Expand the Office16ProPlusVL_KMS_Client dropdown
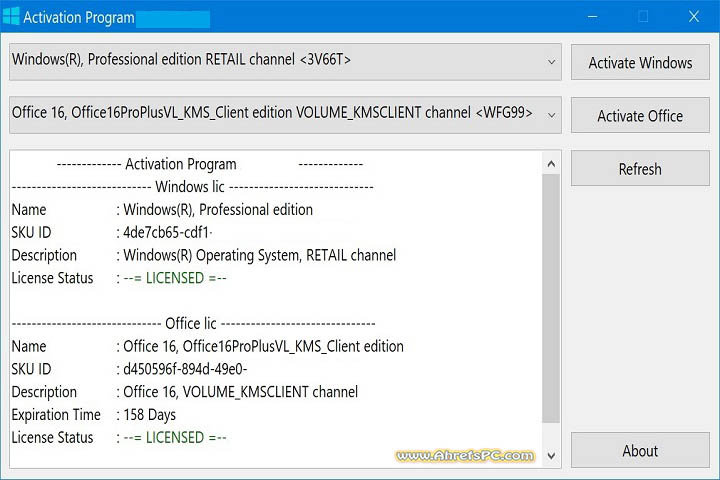 [x=285, y=115]
